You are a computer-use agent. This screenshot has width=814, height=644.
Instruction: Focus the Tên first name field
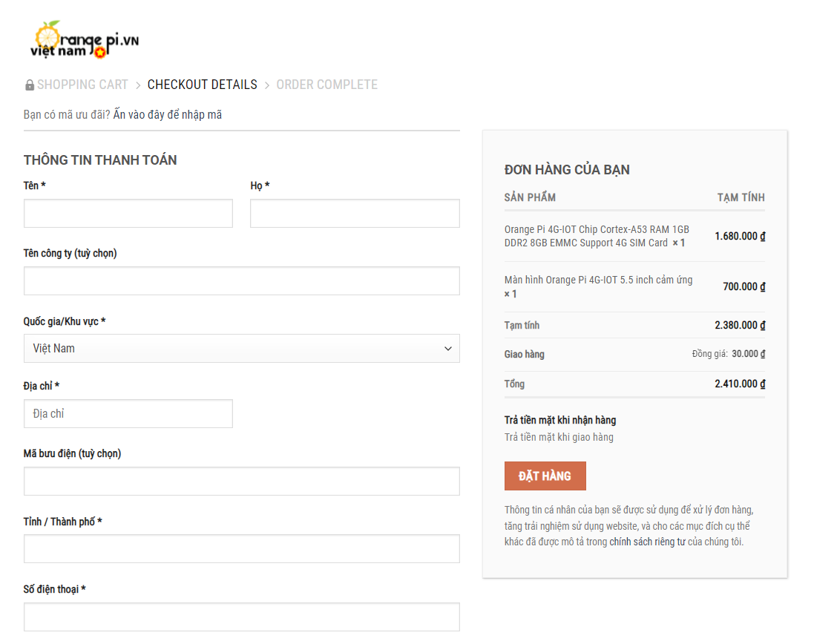[128, 213]
